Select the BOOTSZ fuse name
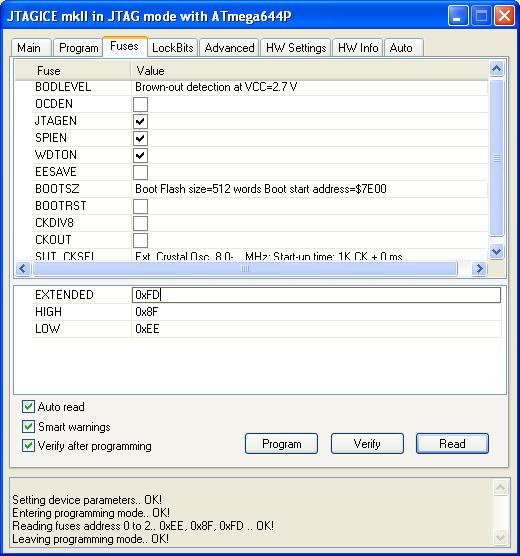Image resolution: width=520 pixels, height=556 pixels. (57, 189)
